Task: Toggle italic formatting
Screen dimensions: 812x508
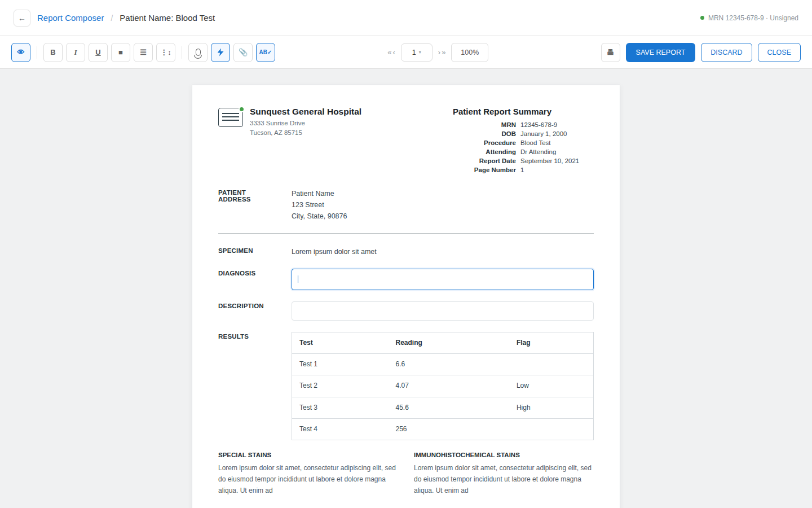Action: 76,52
